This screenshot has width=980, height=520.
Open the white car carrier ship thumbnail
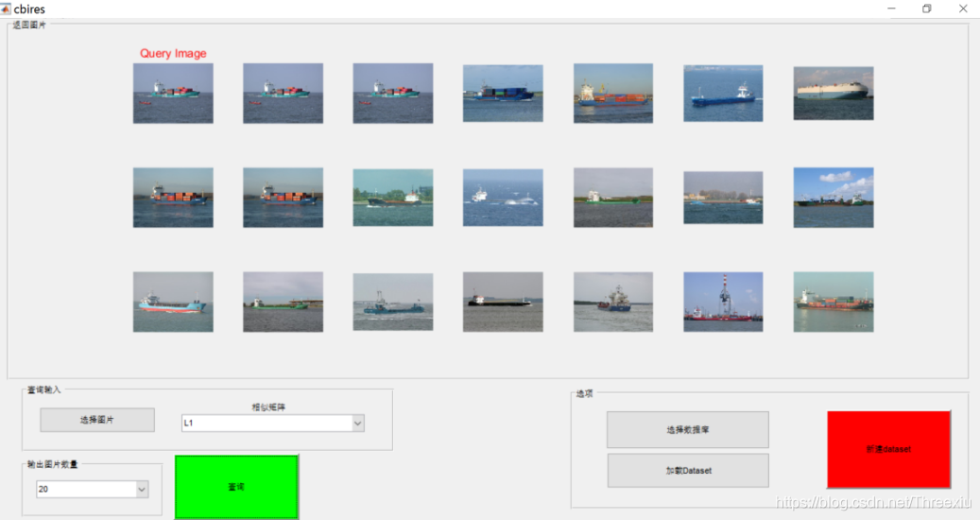tap(834, 93)
